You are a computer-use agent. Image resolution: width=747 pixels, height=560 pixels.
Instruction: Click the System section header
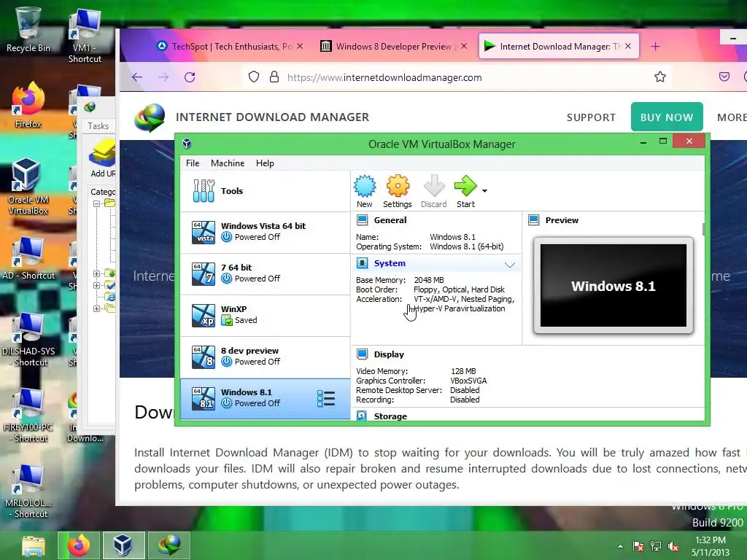pyautogui.click(x=390, y=263)
